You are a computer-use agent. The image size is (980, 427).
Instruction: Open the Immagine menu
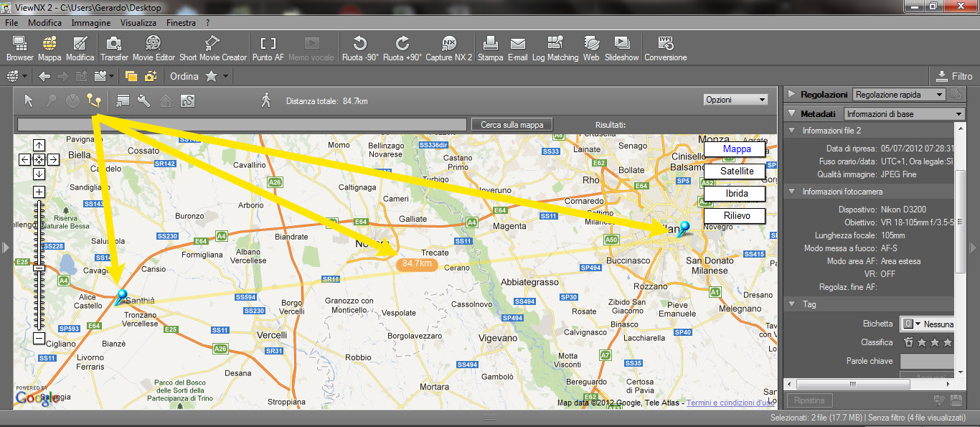click(91, 22)
